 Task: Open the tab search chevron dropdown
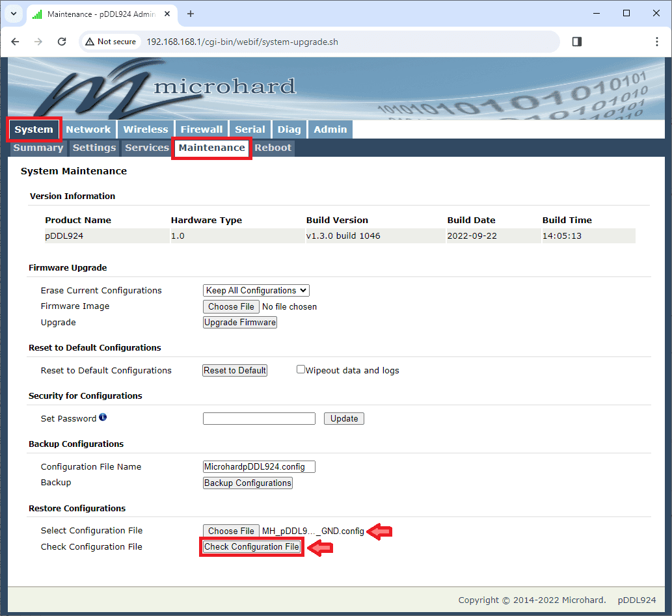(14, 14)
